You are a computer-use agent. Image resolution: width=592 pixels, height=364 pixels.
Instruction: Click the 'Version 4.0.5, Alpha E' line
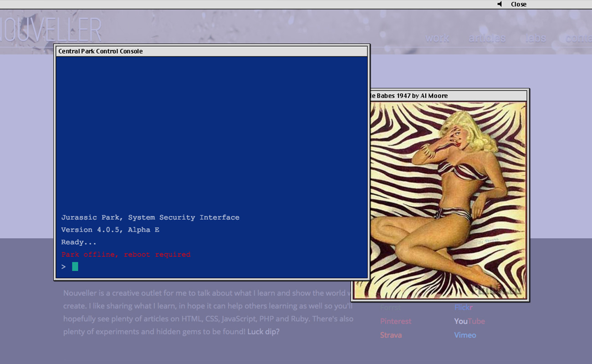click(110, 230)
